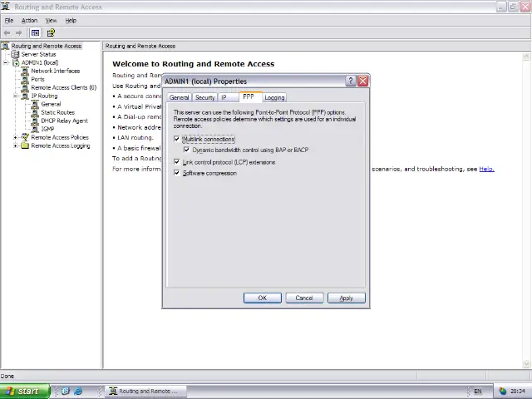532x399 pixels.
Task: Click the Routing and Remote taskbar button
Action: click(145, 392)
